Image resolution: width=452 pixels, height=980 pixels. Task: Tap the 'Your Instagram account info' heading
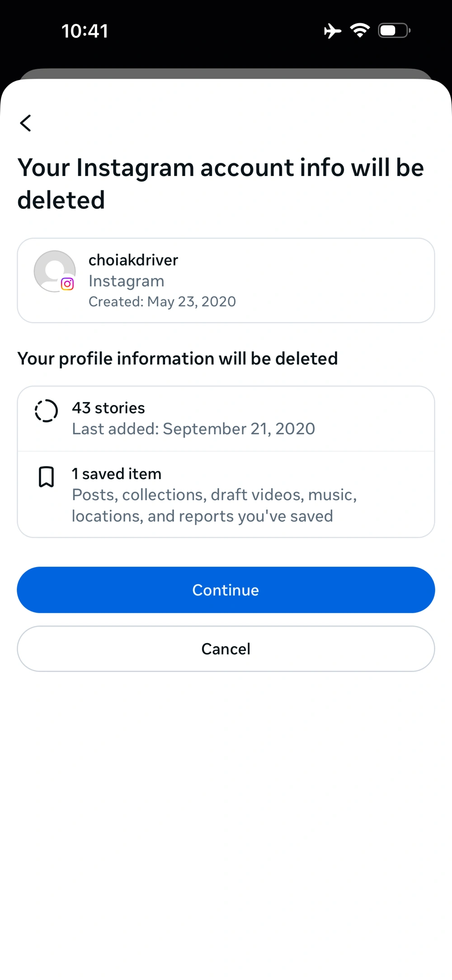221,184
